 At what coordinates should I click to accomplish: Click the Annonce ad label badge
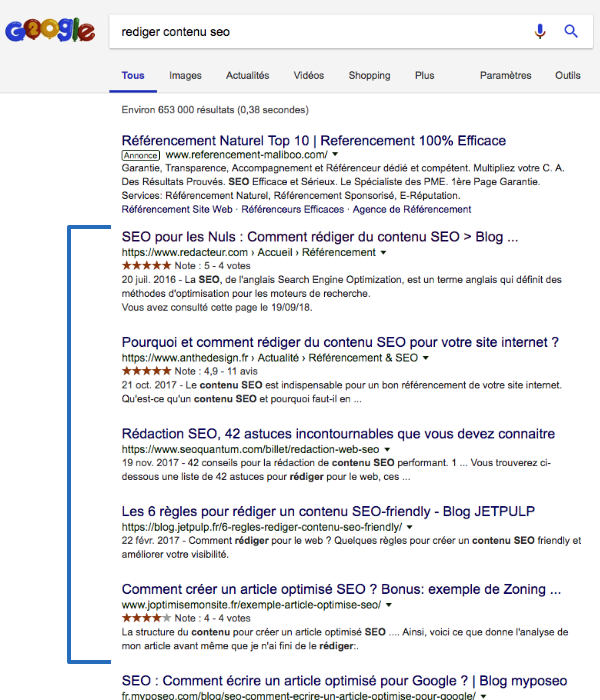pyautogui.click(x=141, y=155)
